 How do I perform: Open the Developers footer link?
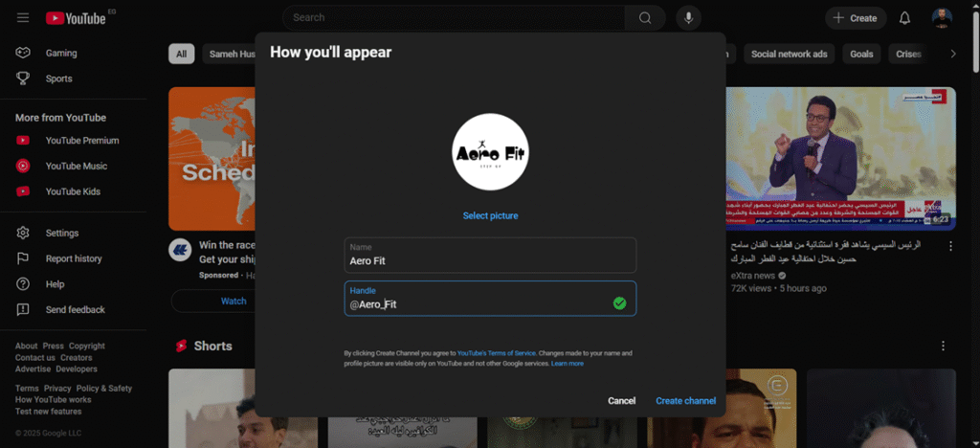click(x=77, y=370)
